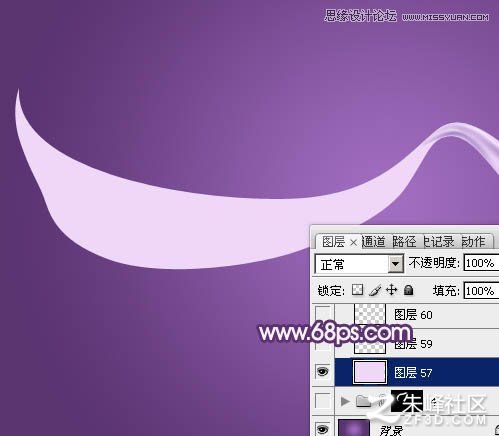Click the lock transparent pixels icon
499x436 pixels.
click(x=357, y=290)
